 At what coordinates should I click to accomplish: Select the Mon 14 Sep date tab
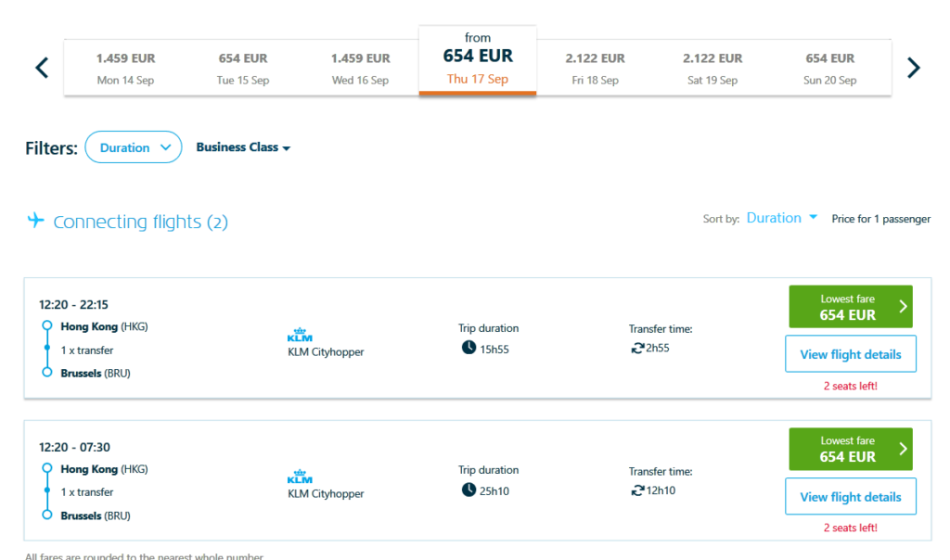click(x=125, y=68)
